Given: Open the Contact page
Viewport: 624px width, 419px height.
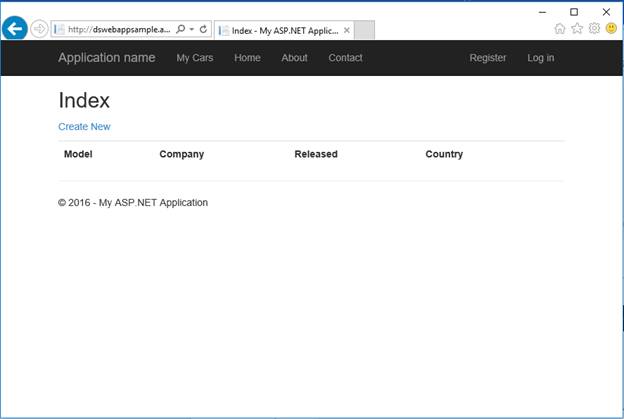Looking at the screenshot, I should click(x=345, y=58).
